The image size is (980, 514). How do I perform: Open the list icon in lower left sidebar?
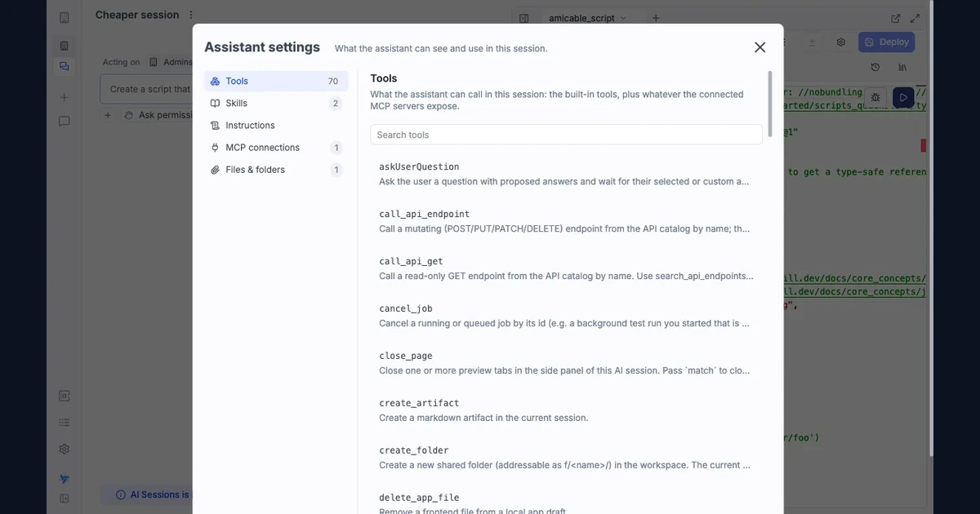click(x=65, y=423)
